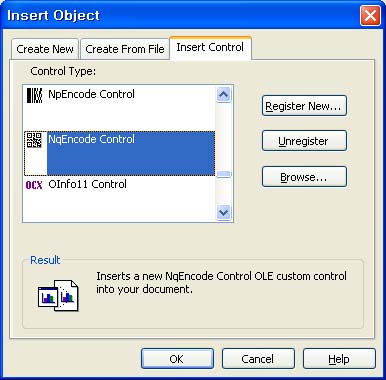The image size is (386, 380).
Task: Choose OInfo11 Control from the list
Action: (119, 198)
